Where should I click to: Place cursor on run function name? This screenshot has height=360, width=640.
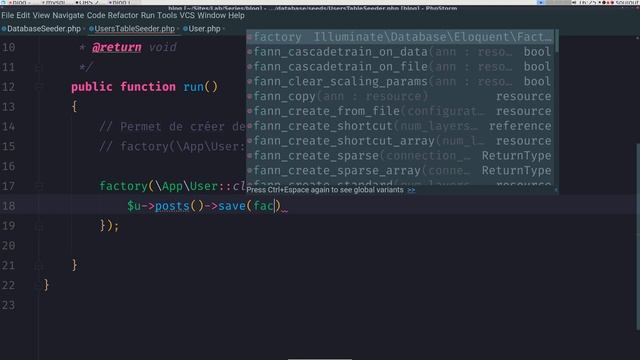tap(193, 87)
